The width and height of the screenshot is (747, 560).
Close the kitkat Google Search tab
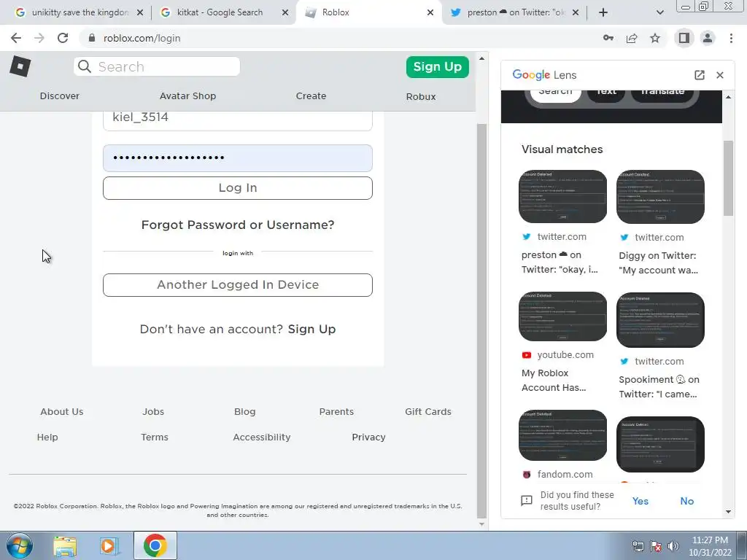[x=285, y=12]
